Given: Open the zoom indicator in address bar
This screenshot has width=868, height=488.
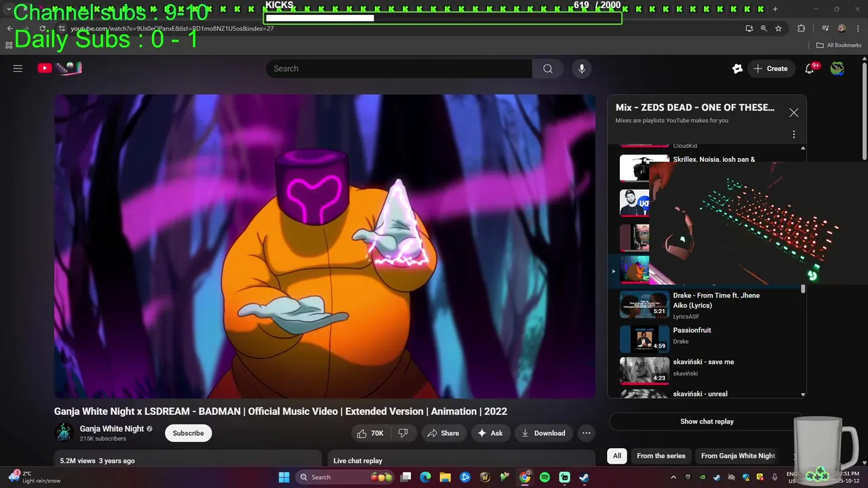Looking at the screenshot, I should [764, 28].
